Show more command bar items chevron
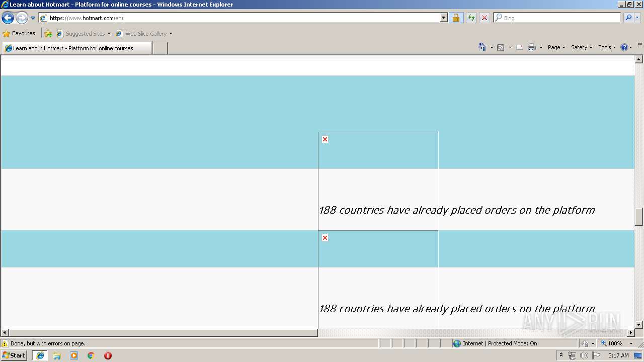644x362 pixels. tap(639, 45)
